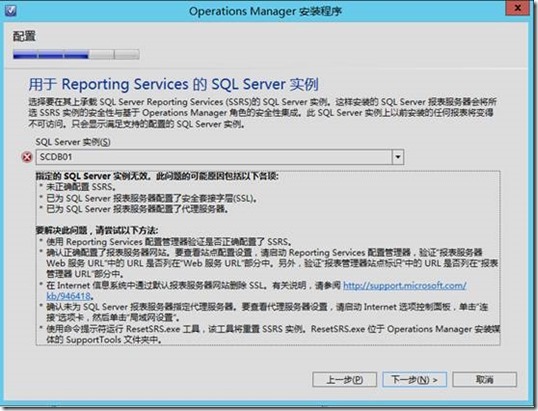
Task: Click the SQL Server 实例(S) label
Action: coord(73,142)
